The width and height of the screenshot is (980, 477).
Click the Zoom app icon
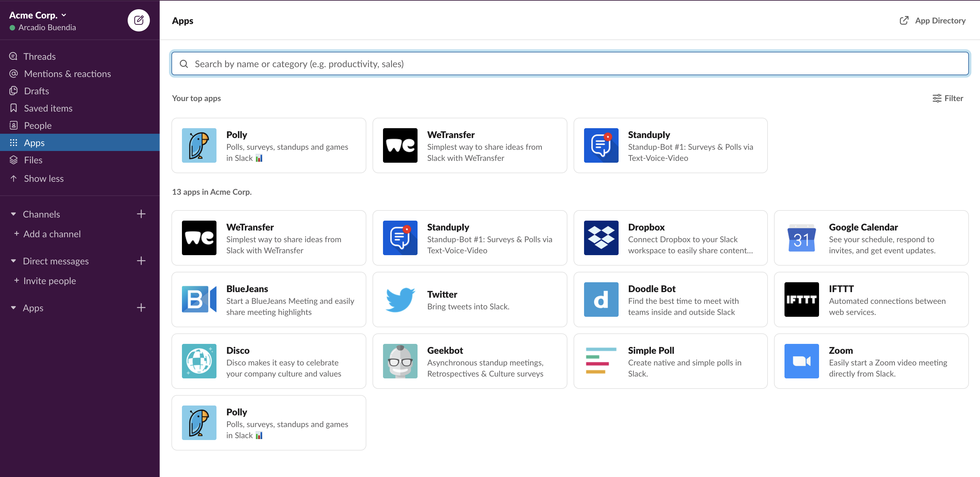click(x=802, y=361)
